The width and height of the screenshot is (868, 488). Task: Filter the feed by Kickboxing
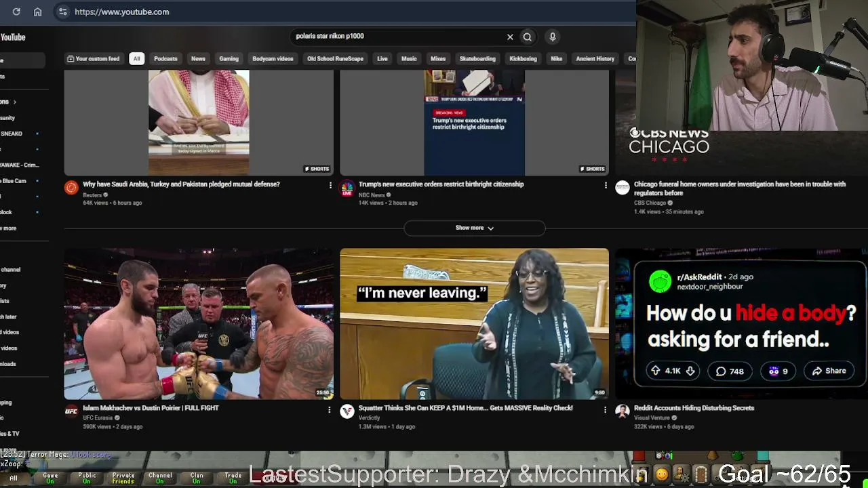click(x=523, y=59)
